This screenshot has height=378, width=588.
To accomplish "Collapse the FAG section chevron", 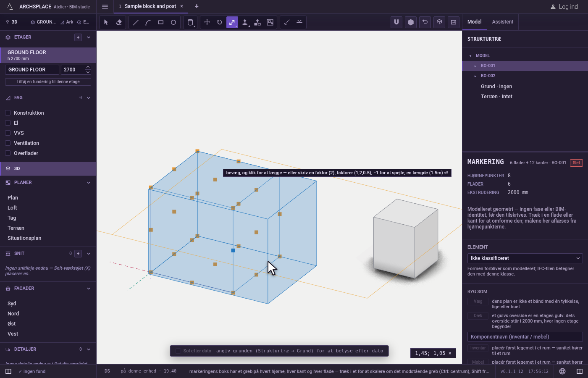I will (89, 98).
